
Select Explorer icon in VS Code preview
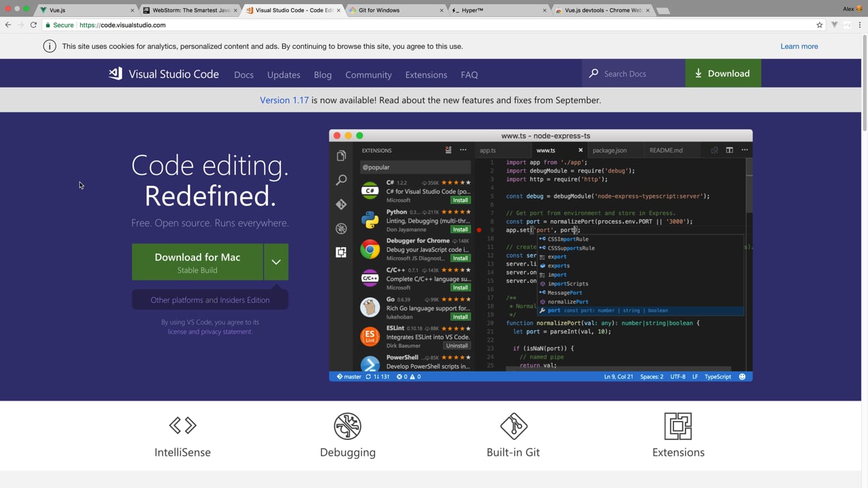(341, 156)
